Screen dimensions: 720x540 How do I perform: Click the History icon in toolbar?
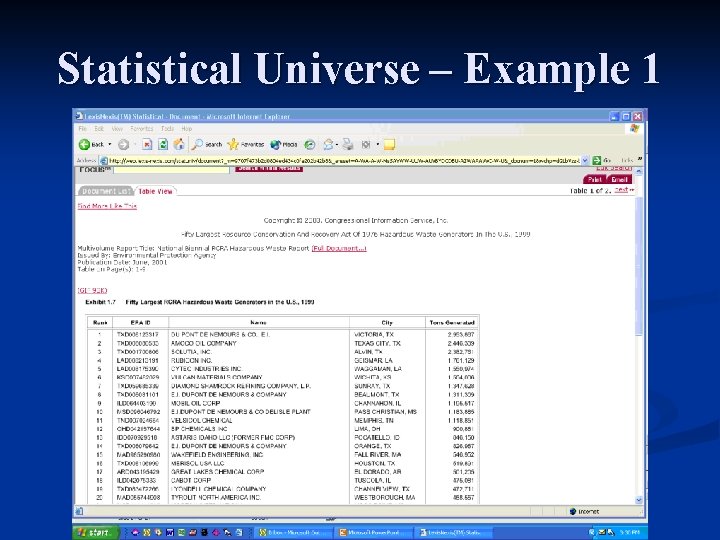tap(310, 145)
